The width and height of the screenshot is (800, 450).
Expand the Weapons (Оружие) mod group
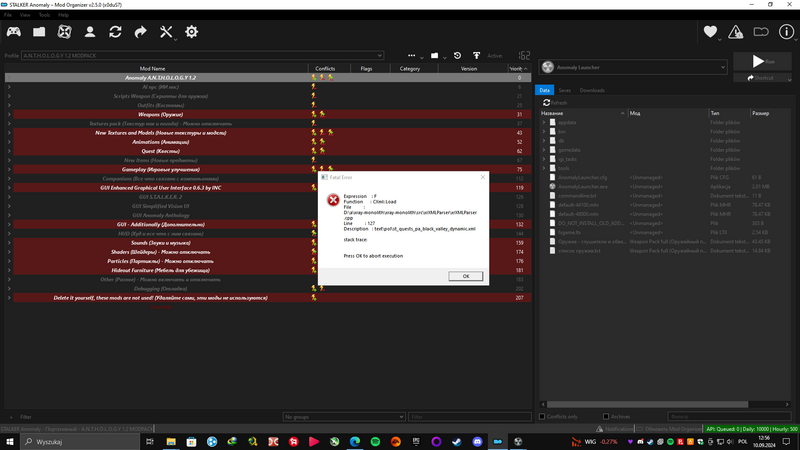click(9, 114)
